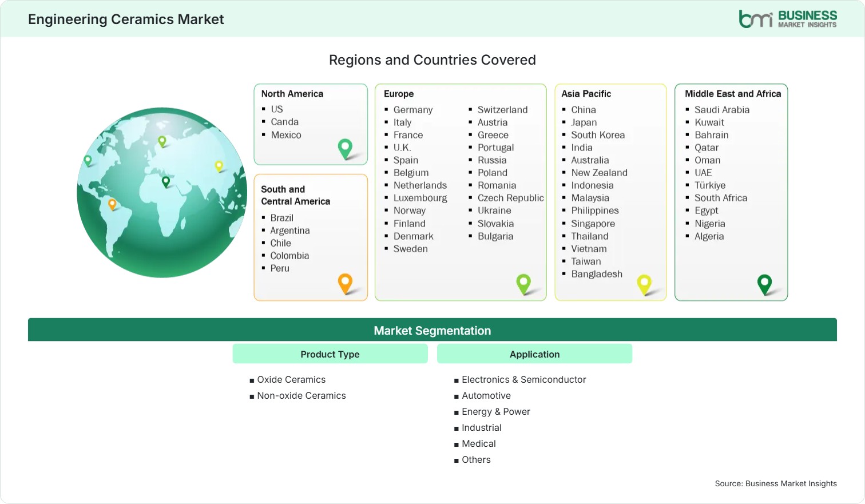Screen dimensions: 865x504
Task: Click Saudi Arabia in Middle East list
Action: pos(722,110)
